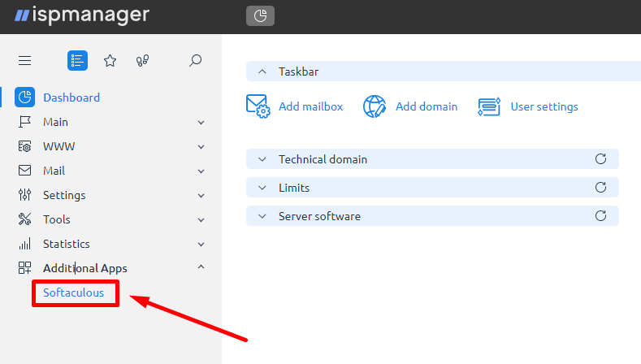Viewport: 641px width, 364px height.
Task: Open the Main menu section
Action: pyautogui.click(x=55, y=122)
